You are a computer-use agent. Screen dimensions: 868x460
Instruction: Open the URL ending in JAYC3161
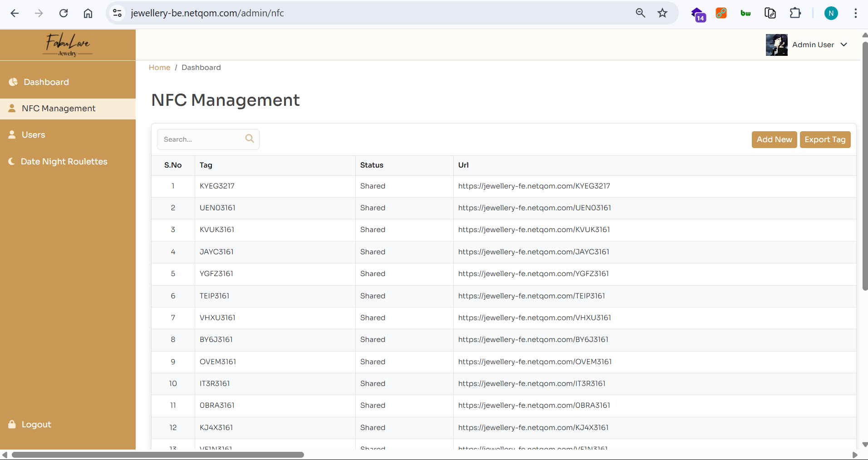pos(534,252)
